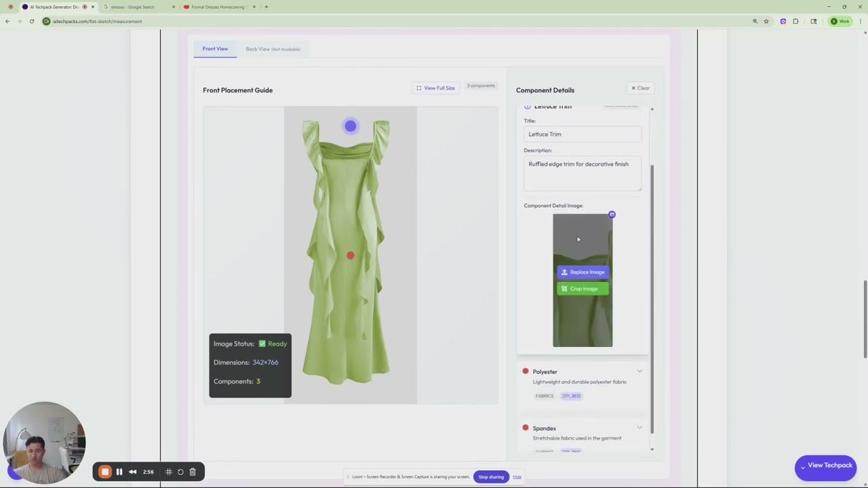
Task: Pause the Loom recording
Action: tap(119, 472)
